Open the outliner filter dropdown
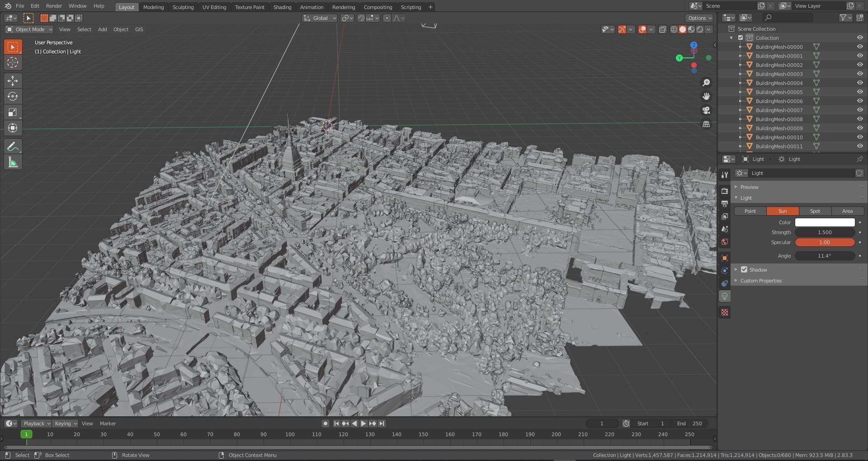This screenshot has height=461, width=868. (845, 18)
